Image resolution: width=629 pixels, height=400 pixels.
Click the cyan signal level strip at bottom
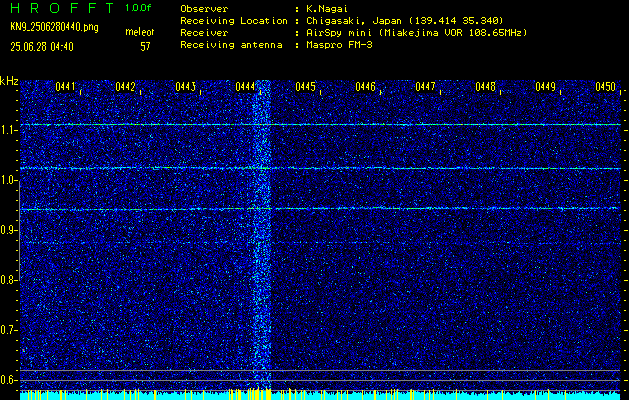(x=320, y=396)
